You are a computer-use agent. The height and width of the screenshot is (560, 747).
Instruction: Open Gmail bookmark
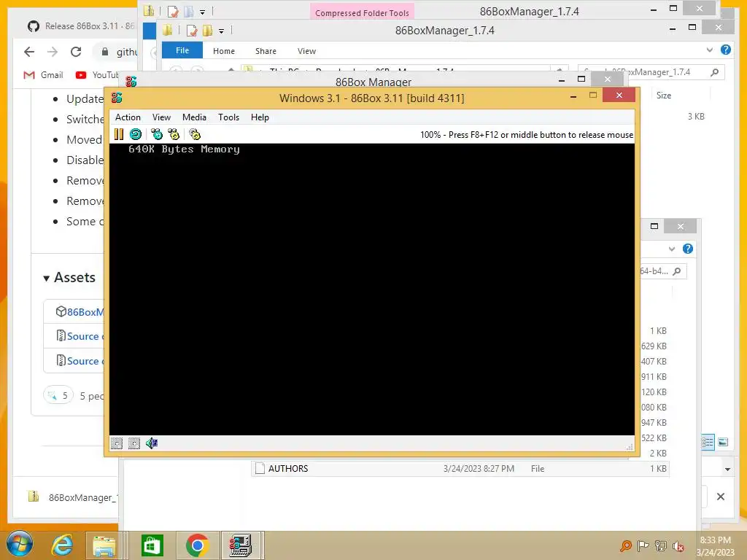tap(43, 75)
